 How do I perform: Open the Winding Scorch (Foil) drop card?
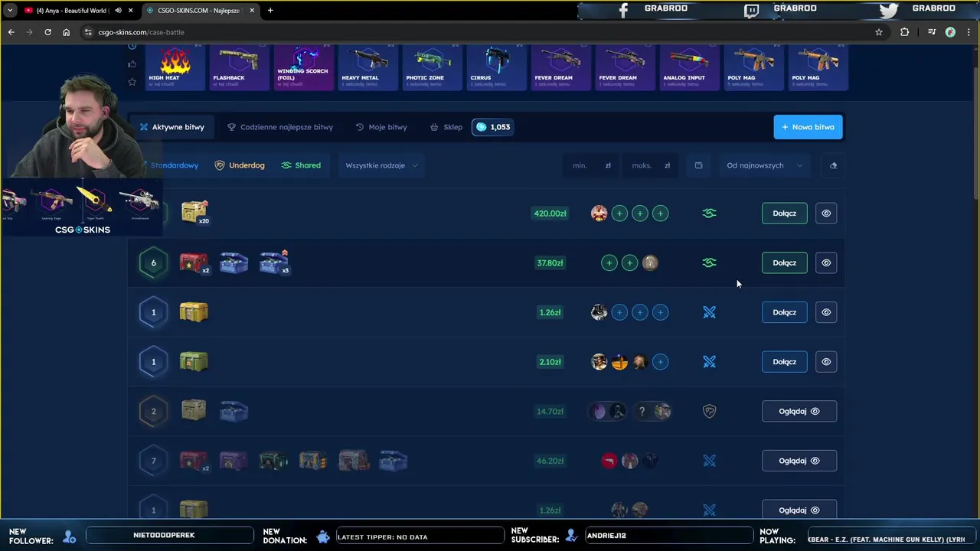[303, 67]
